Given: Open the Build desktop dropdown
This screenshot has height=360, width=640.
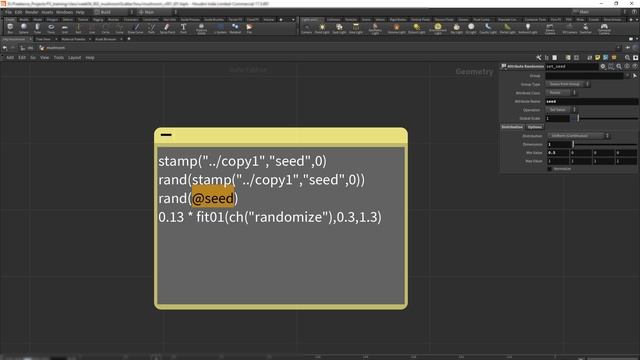Looking at the screenshot, I should tap(114, 12).
